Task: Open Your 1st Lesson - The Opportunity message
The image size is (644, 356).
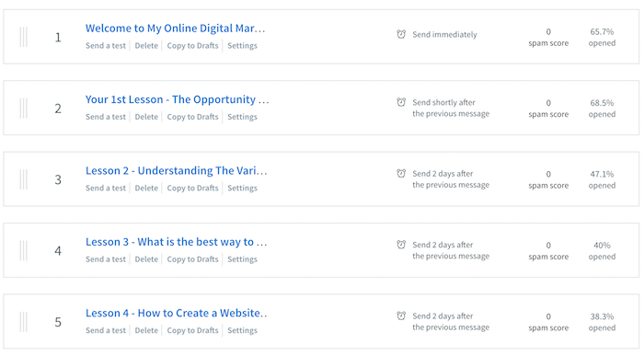Action: pyautogui.click(x=177, y=99)
